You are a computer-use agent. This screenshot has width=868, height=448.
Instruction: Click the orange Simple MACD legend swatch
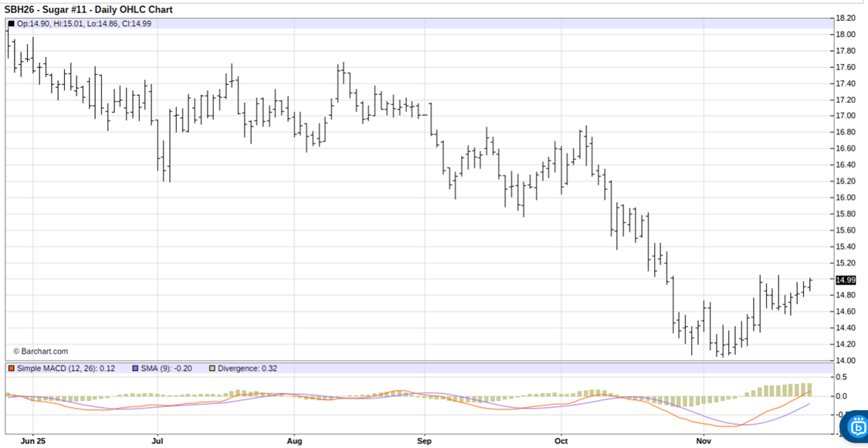pos(11,368)
